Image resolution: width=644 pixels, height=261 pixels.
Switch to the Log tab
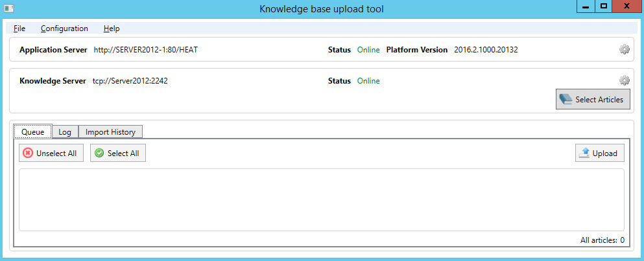(x=65, y=132)
